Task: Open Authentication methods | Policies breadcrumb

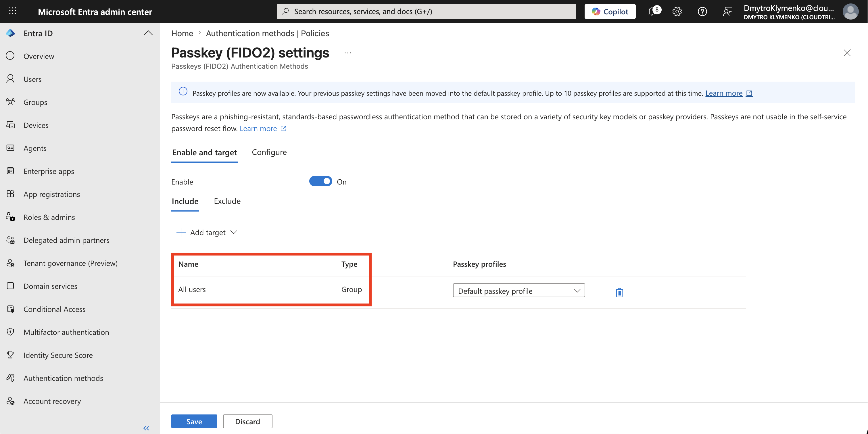Action: (x=268, y=33)
